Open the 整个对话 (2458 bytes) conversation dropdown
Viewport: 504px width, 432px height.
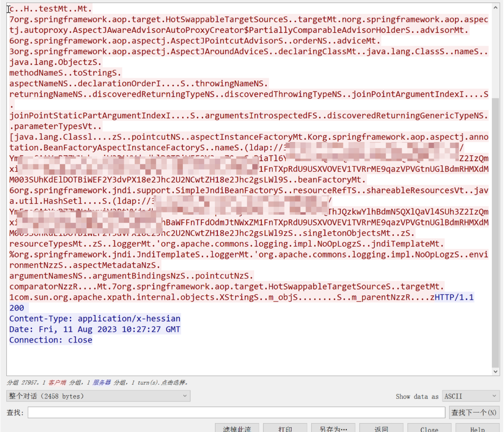[x=98, y=396]
